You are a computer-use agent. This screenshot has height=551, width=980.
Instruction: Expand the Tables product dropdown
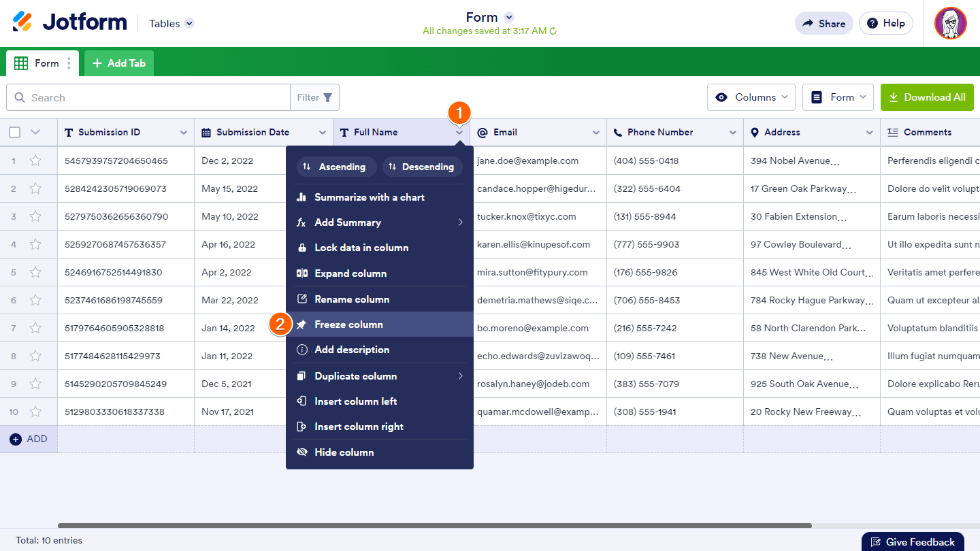[x=189, y=23]
